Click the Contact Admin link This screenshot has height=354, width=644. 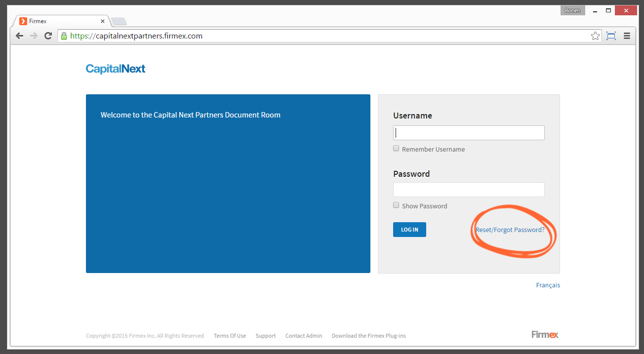coord(304,336)
